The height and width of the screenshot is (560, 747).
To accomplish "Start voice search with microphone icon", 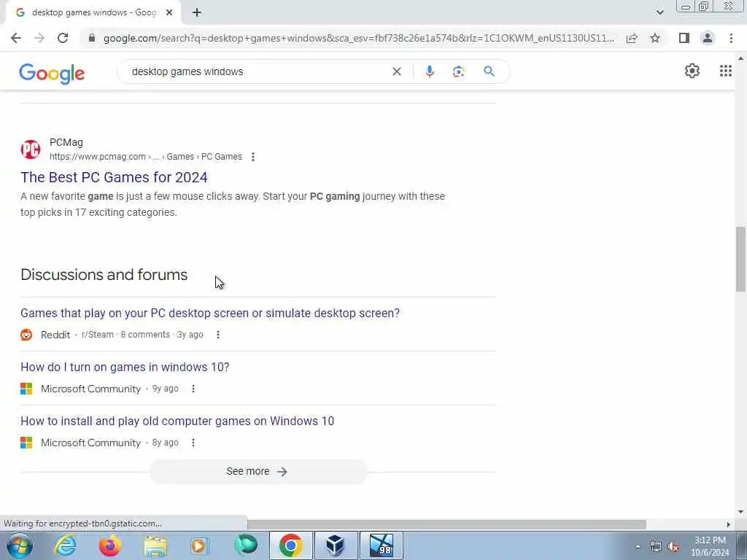I will pyautogui.click(x=429, y=71).
